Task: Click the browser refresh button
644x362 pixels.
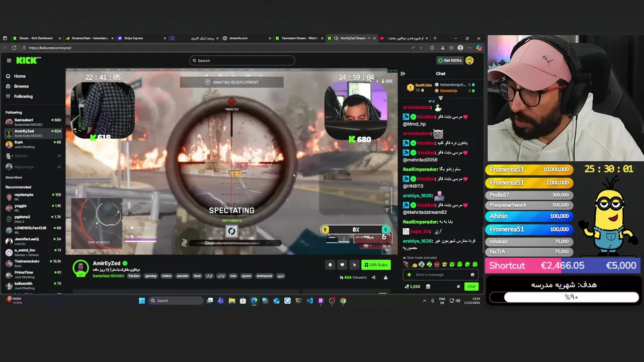Action: pyautogui.click(x=14, y=48)
